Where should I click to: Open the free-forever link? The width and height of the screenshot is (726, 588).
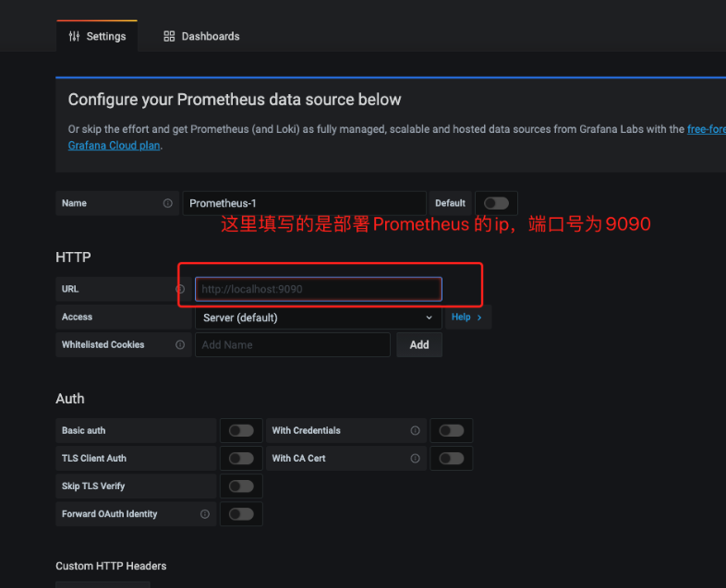click(706, 129)
